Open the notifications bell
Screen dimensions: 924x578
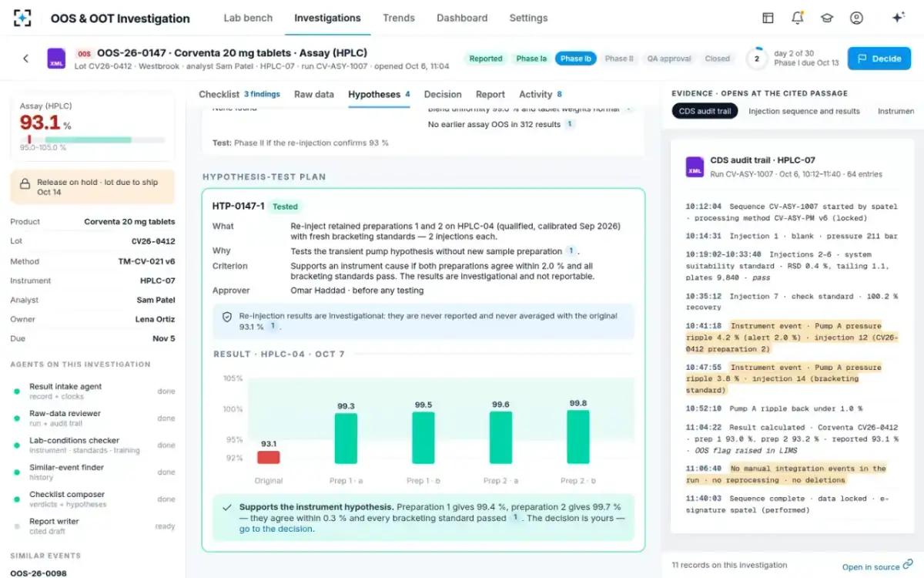798,18
